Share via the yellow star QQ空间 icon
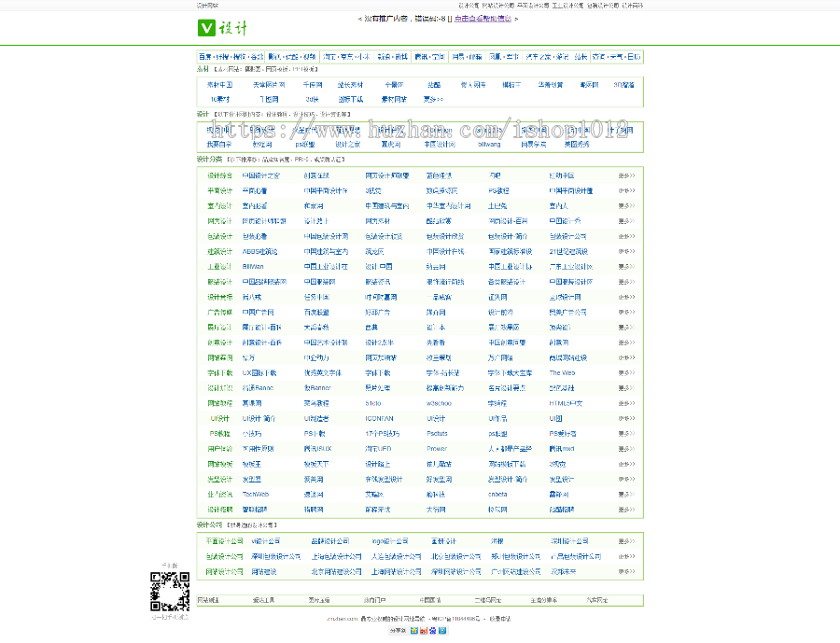 tap(413, 631)
